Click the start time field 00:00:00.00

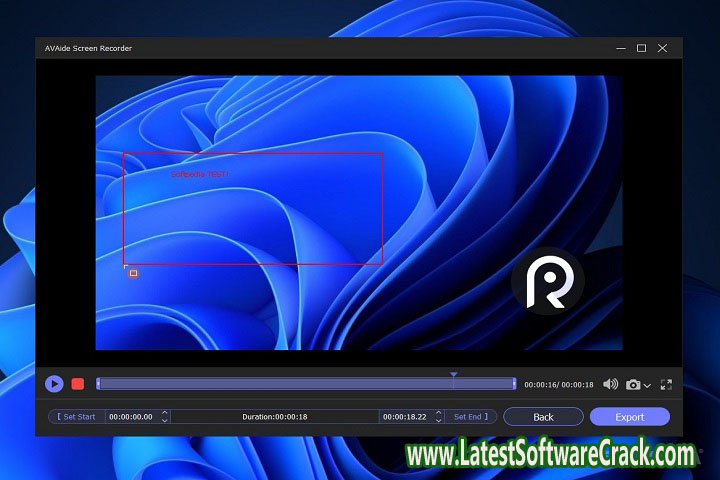131,416
